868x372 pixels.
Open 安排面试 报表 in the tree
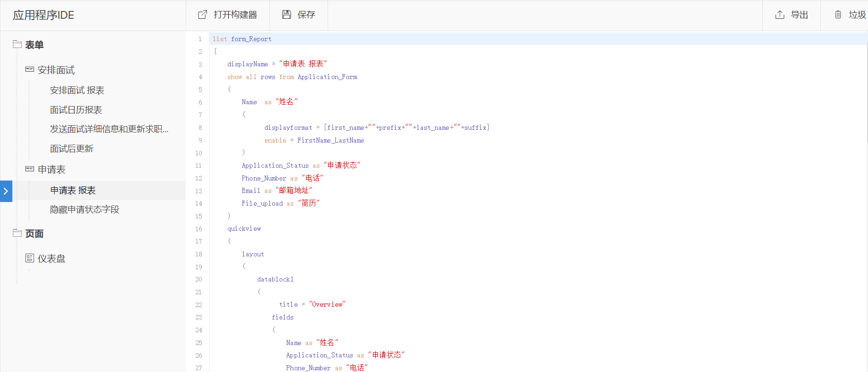point(77,90)
